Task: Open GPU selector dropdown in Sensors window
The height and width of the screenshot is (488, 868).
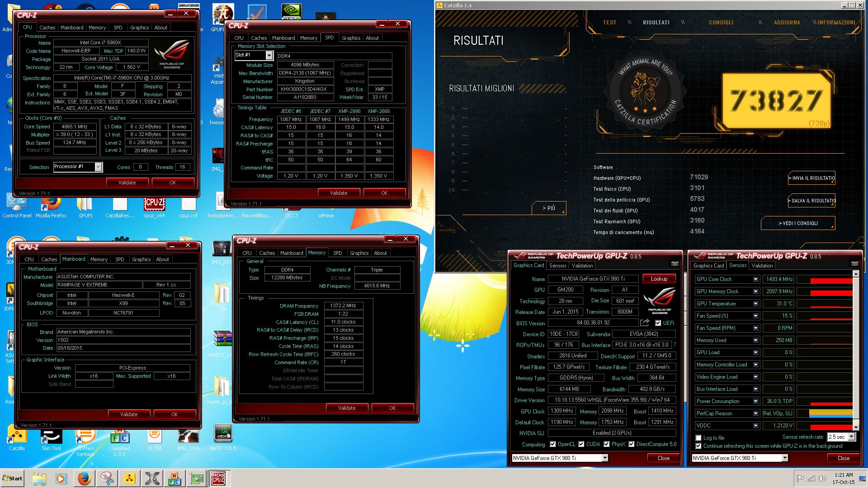Action: (x=784, y=458)
